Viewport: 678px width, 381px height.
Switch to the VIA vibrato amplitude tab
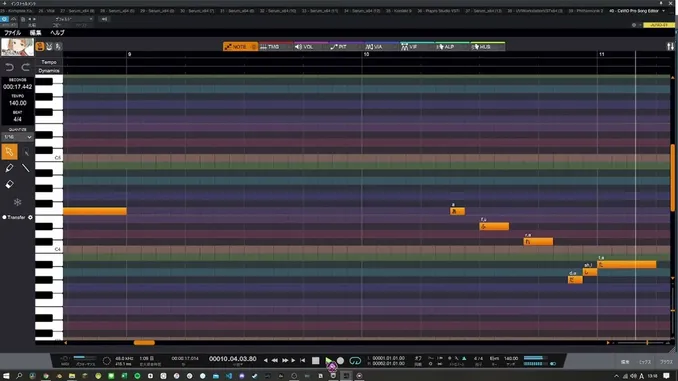pyautogui.click(x=381, y=46)
